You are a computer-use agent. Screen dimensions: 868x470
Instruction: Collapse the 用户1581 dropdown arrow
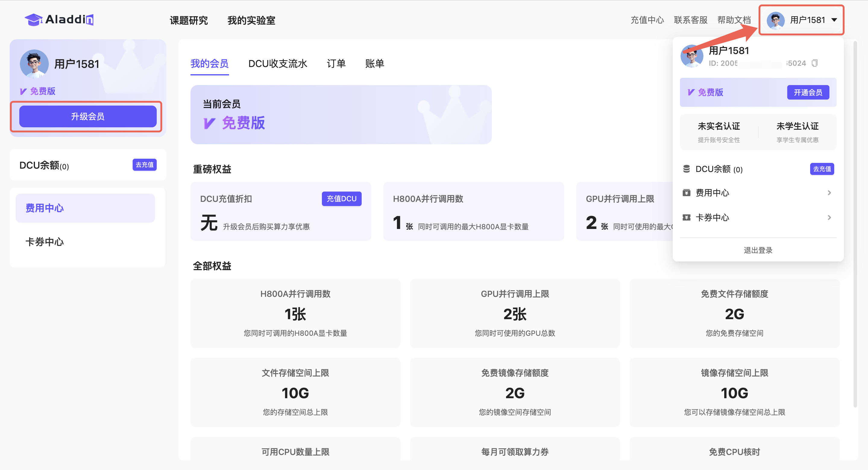[x=834, y=20]
